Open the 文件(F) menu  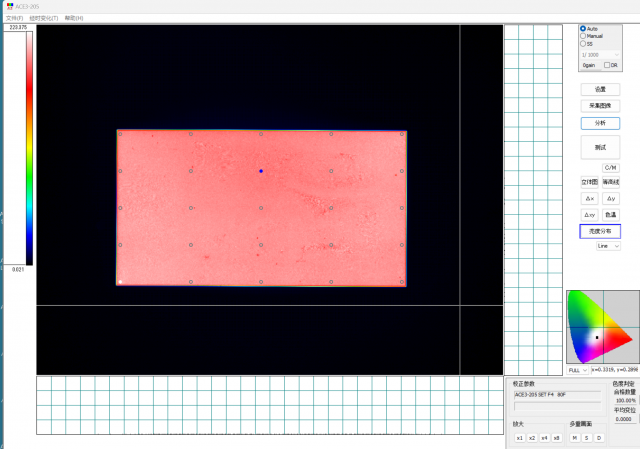coord(14,18)
